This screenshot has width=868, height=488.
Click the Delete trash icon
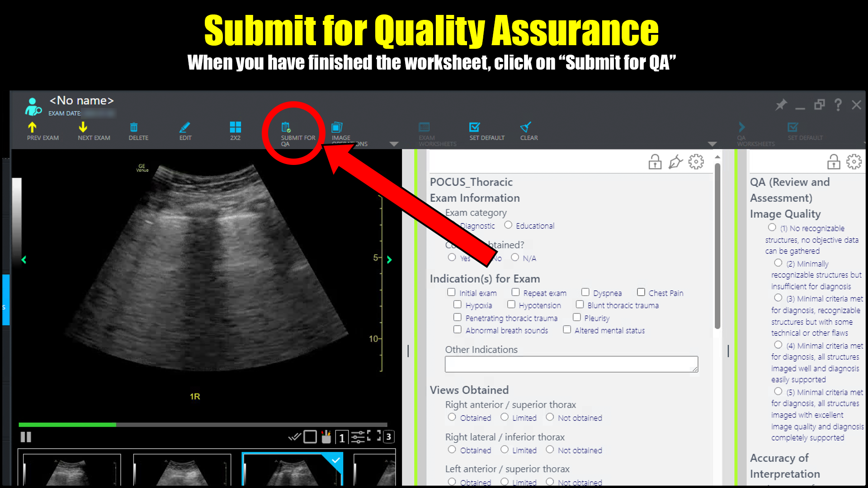pyautogui.click(x=134, y=127)
